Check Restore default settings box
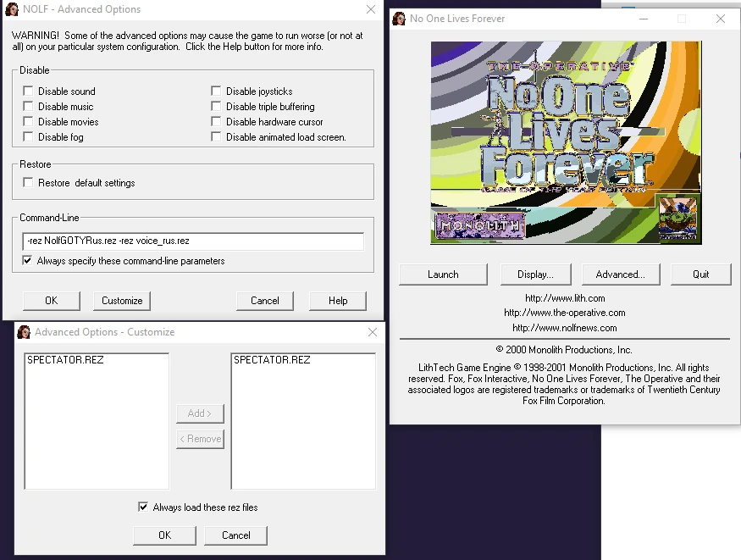 (28, 182)
